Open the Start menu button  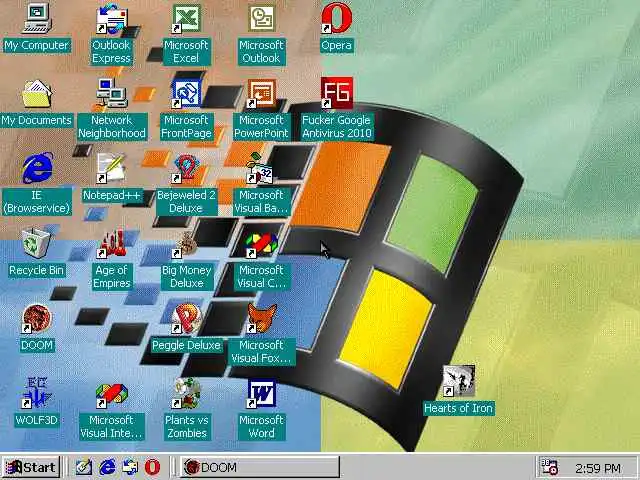point(31,467)
